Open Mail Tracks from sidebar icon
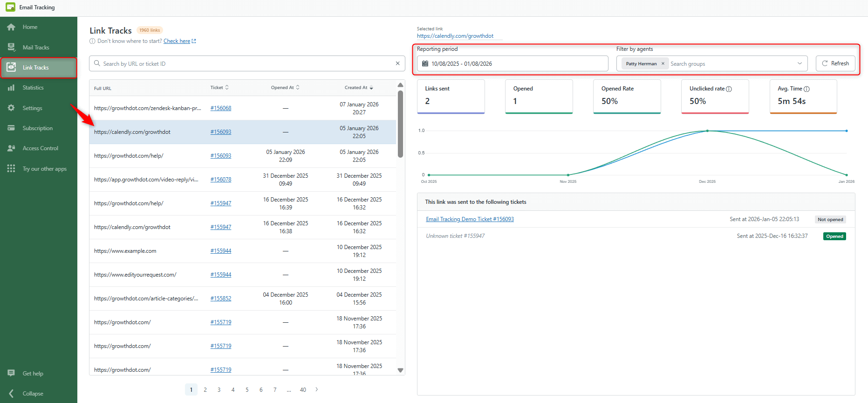 (11, 47)
